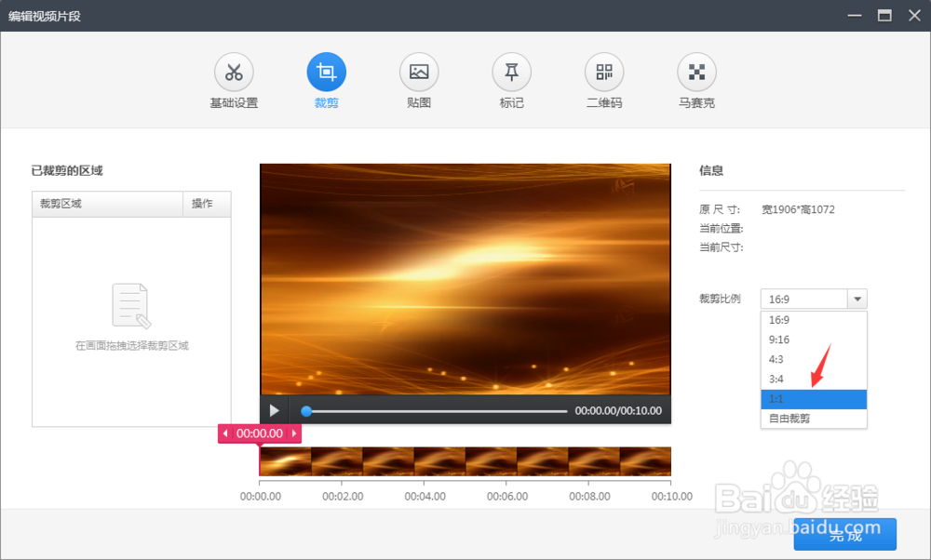The width and height of the screenshot is (931, 560).
Task: Click the 宽1906*高1072 original size value
Action: tap(798, 209)
